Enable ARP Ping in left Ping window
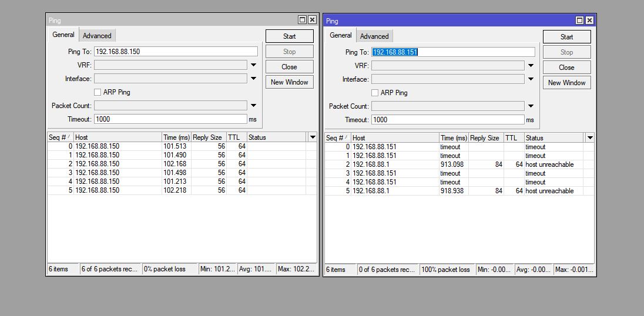This screenshot has width=644, height=316. 98,92
